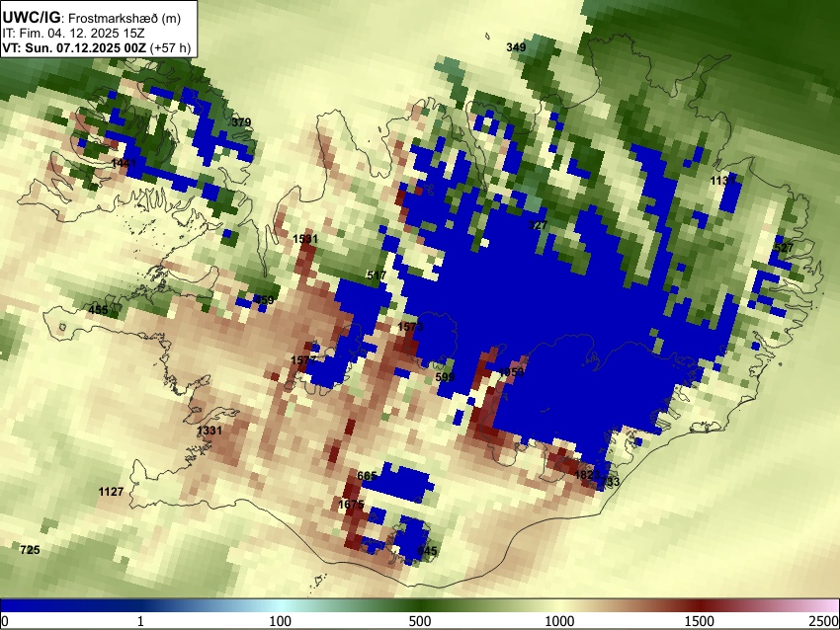Viewport: 840px width, 630px height.
Task: Click the 1441 map value label
Action: pos(124,163)
